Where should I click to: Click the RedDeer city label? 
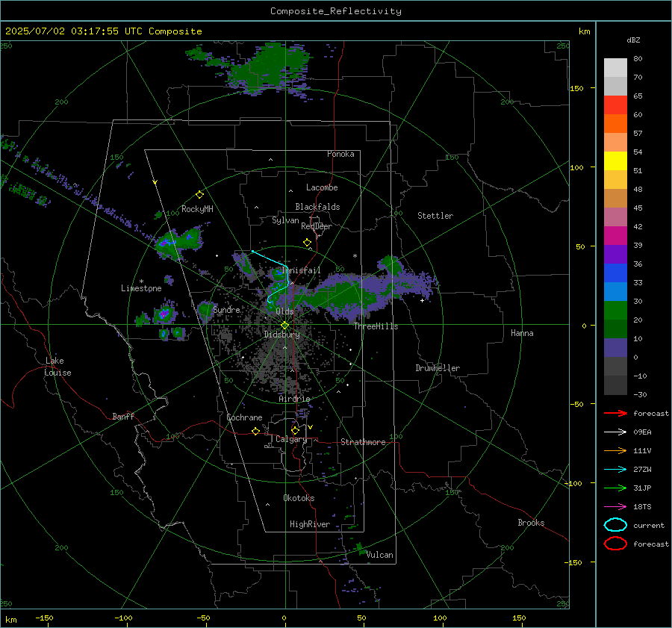pos(317,226)
